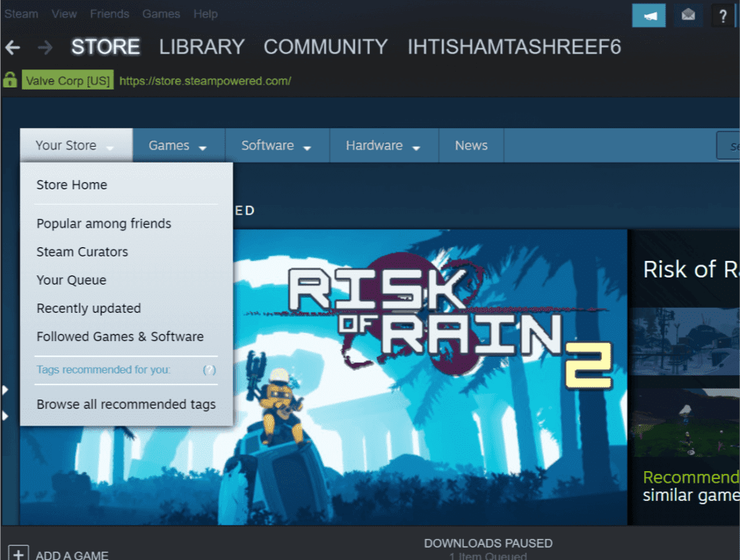The image size is (740, 560).
Task: Click the question mark next to Tags recommended
Action: [210, 370]
